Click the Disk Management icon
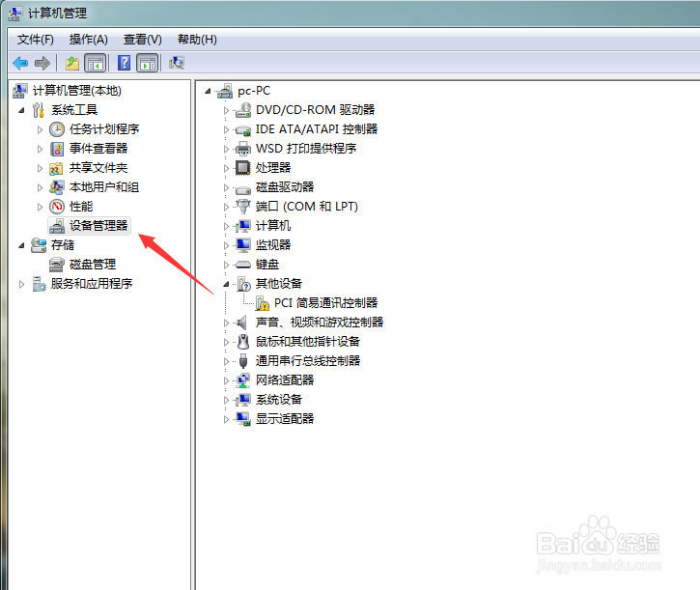Viewport: 700px width, 590px height. click(57, 265)
